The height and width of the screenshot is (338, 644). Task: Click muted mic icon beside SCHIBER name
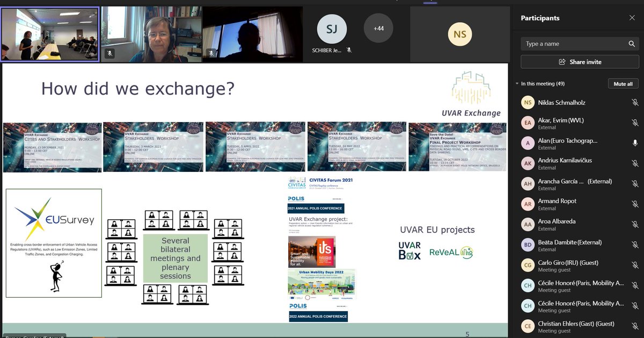(x=348, y=50)
